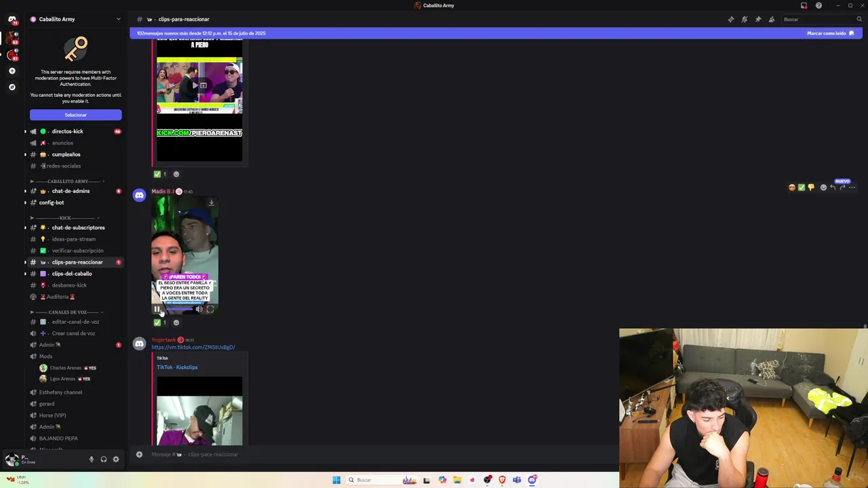Click the plus attach button in message box
The width and height of the screenshot is (868, 488).
pyautogui.click(x=139, y=454)
